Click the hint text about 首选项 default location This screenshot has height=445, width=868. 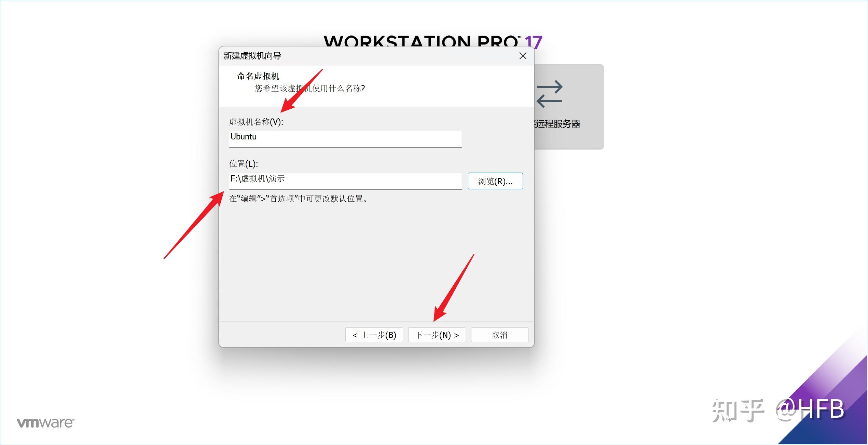click(299, 199)
